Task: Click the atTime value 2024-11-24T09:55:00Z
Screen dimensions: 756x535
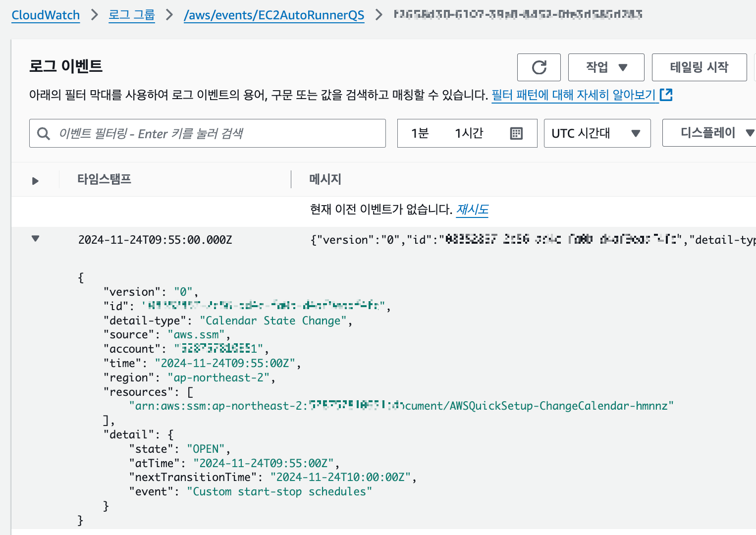Action: pyautogui.click(x=264, y=463)
